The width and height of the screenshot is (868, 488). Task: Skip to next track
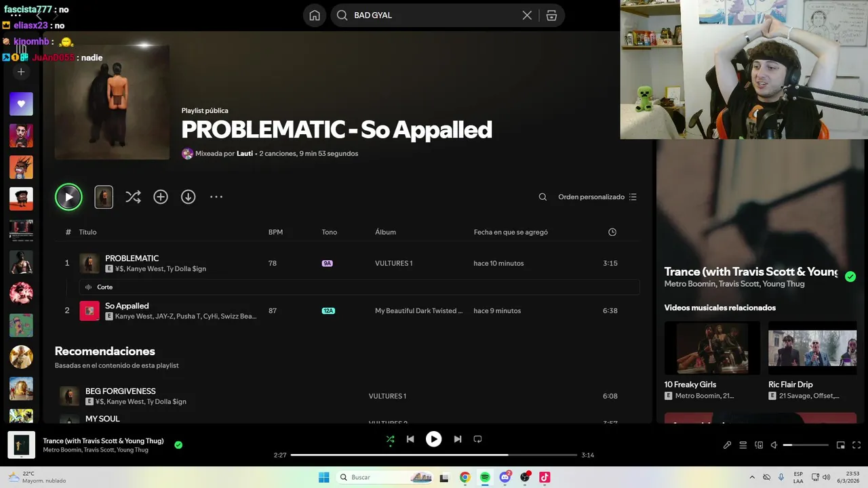coord(458,439)
